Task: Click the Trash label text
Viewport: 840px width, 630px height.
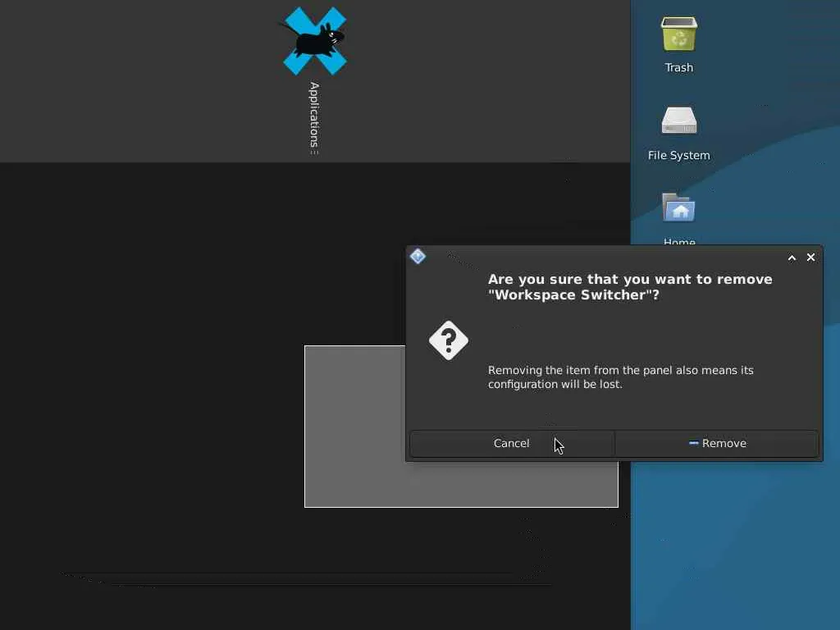Action: tap(678, 67)
